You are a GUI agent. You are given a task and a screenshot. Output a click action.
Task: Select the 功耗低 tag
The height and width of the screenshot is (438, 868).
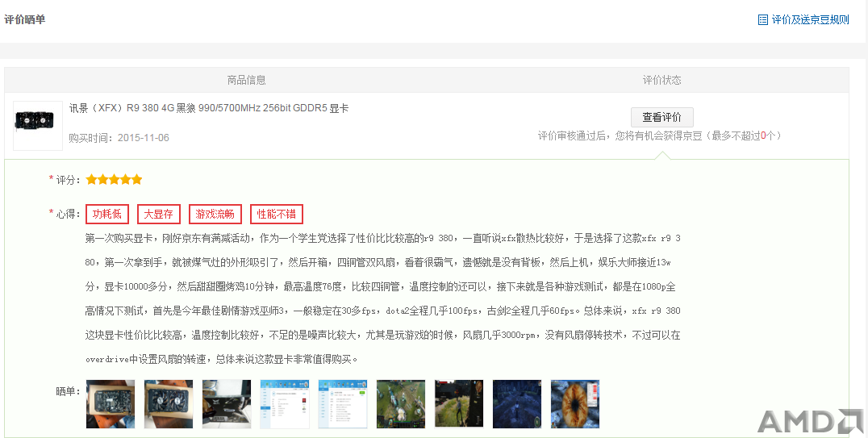(x=106, y=214)
